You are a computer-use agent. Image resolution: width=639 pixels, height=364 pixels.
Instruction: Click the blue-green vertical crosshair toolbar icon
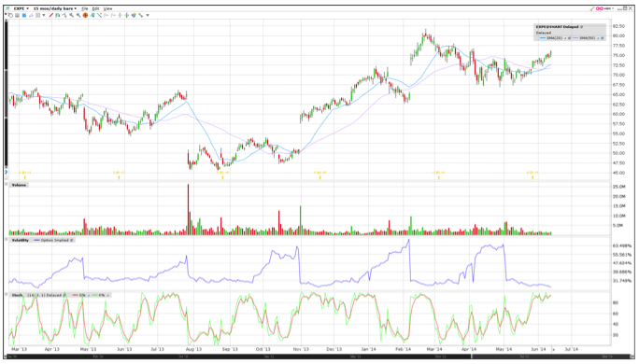(127, 15)
